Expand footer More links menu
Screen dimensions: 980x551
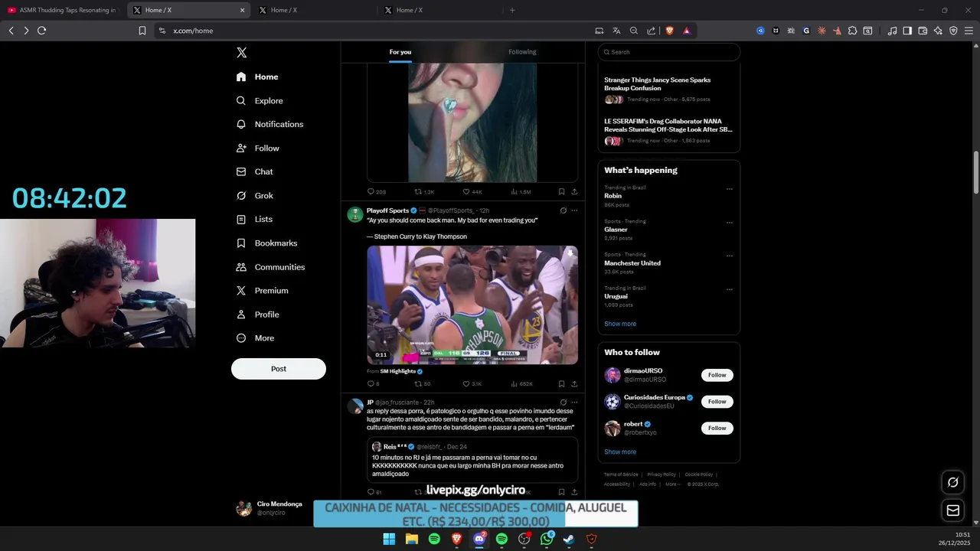(672, 484)
